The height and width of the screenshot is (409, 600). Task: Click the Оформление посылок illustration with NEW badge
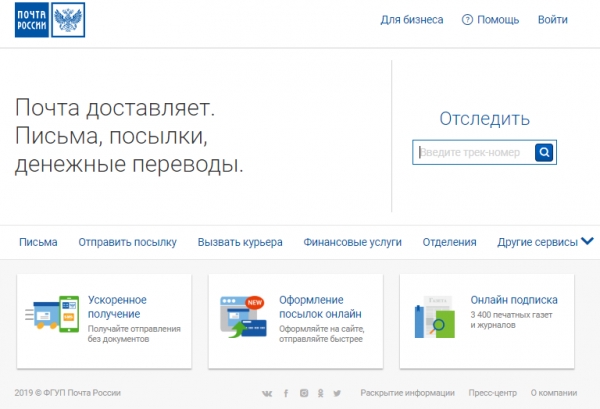pos(243,316)
